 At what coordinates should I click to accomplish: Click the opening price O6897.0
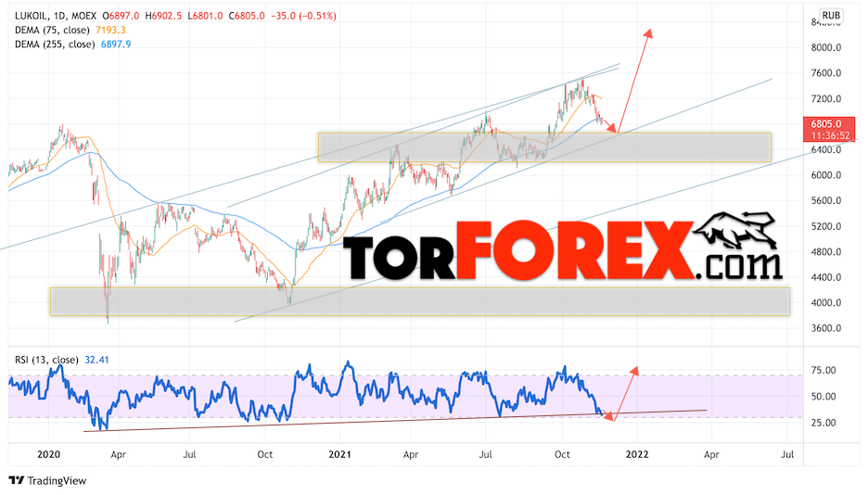pos(121,16)
